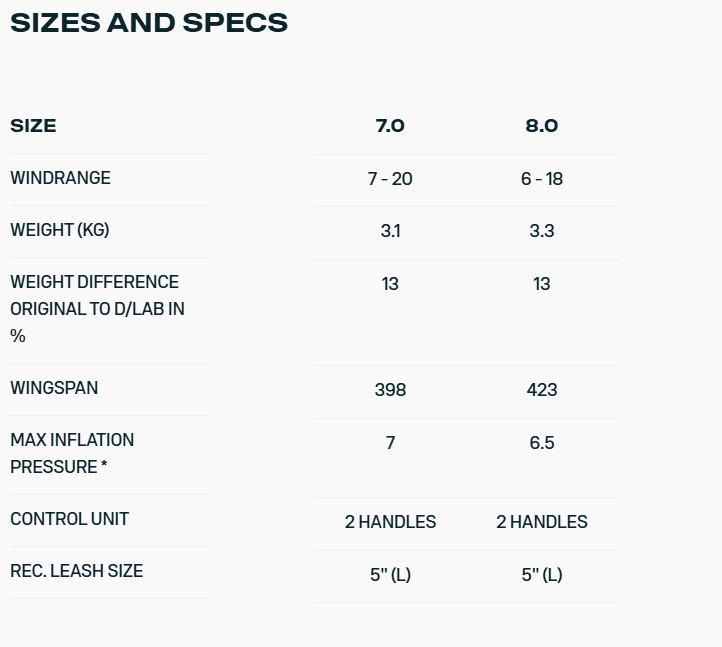Click the WINGSPAN row label

coord(54,388)
